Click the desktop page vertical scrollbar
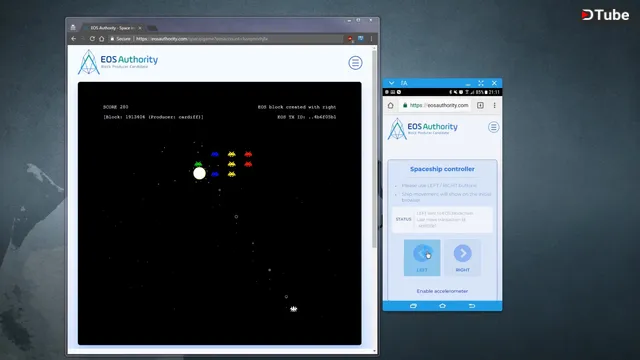 coord(374,149)
